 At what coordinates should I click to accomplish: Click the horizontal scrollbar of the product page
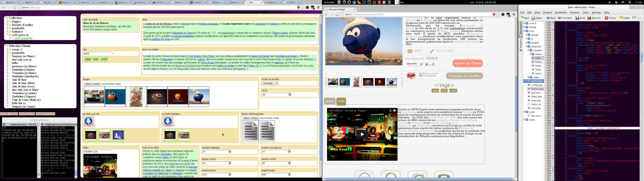click(418, 179)
